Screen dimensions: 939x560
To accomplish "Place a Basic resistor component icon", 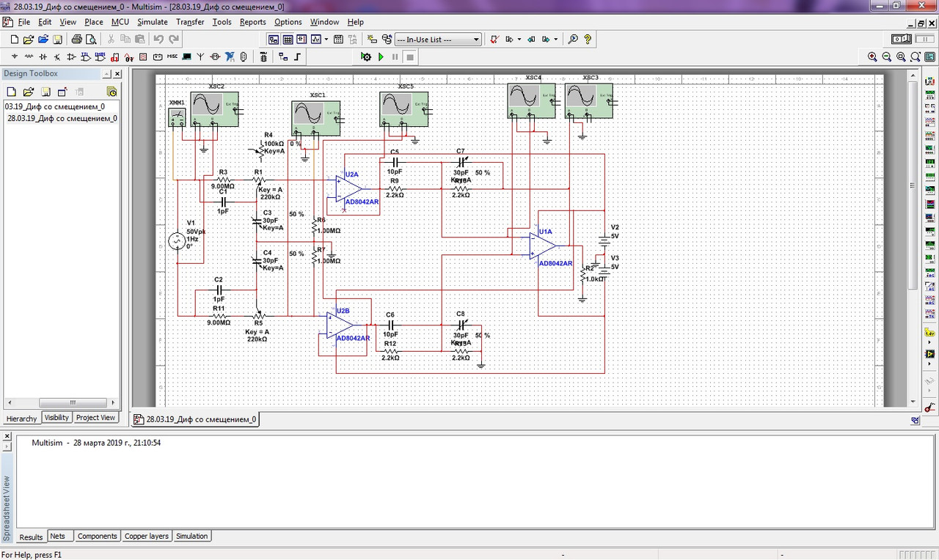I will pos(29,56).
